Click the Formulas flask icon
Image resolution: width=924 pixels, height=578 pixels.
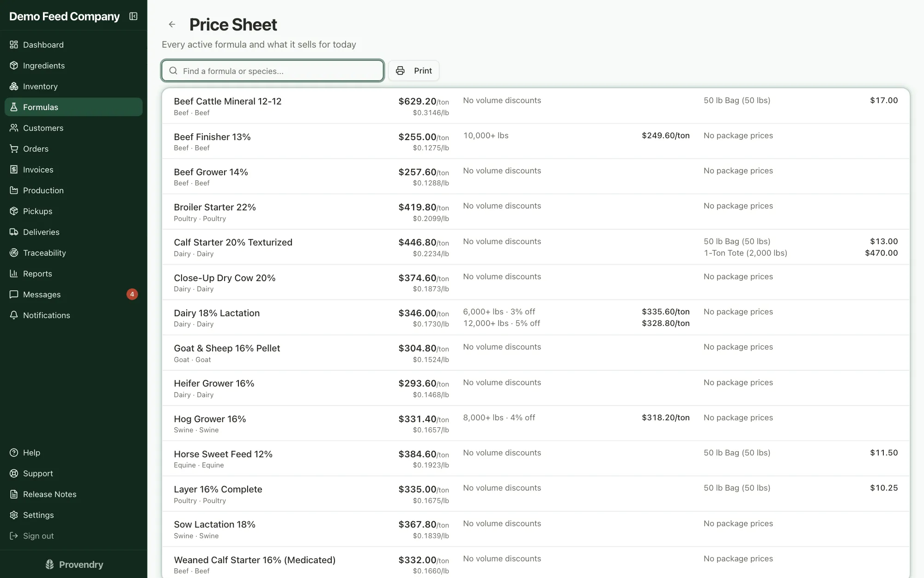[14, 107]
